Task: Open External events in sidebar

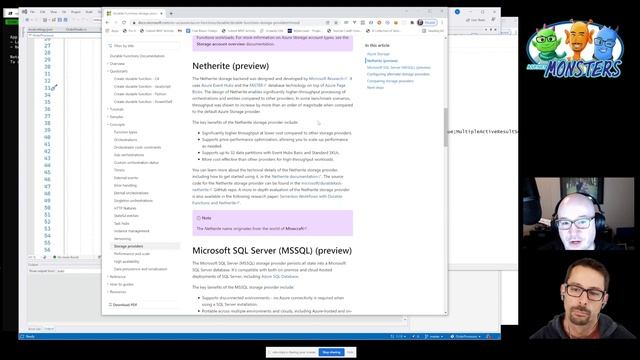Action: coord(126,178)
